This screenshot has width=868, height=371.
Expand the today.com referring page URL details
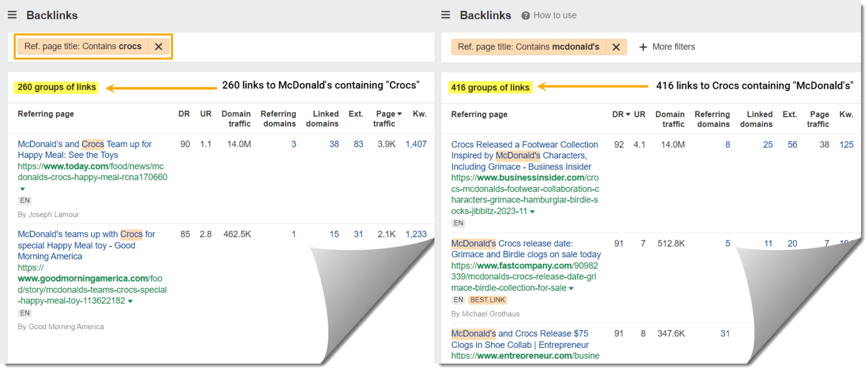pos(22,189)
